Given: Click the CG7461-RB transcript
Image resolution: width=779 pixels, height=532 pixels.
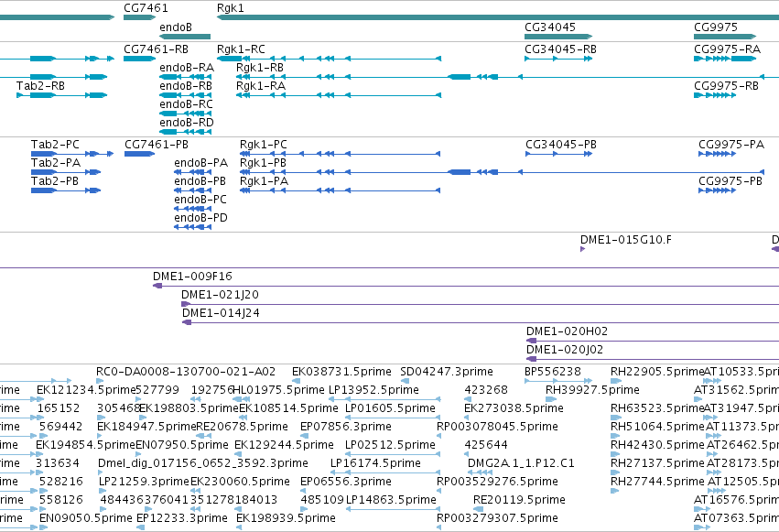Looking at the screenshot, I should coord(140,59).
